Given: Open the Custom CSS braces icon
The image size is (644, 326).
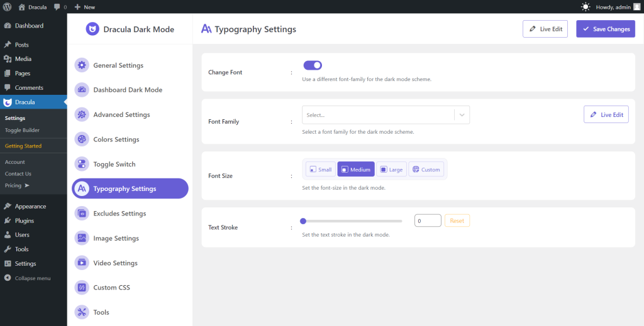Looking at the screenshot, I should pyautogui.click(x=82, y=288).
